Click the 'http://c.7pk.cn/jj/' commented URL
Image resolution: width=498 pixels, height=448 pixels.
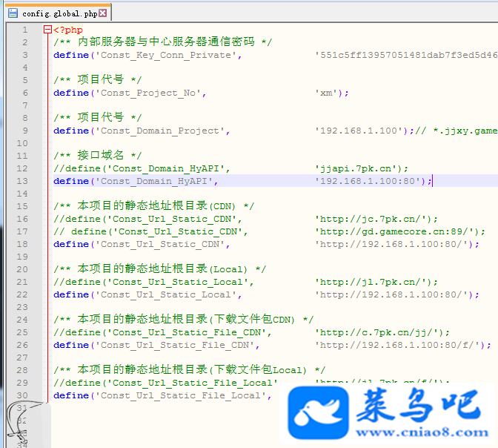pos(376,332)
